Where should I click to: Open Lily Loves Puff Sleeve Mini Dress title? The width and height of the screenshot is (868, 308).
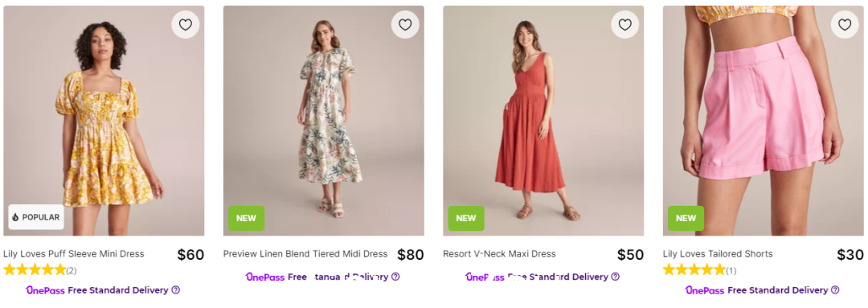tap(74, 254)
